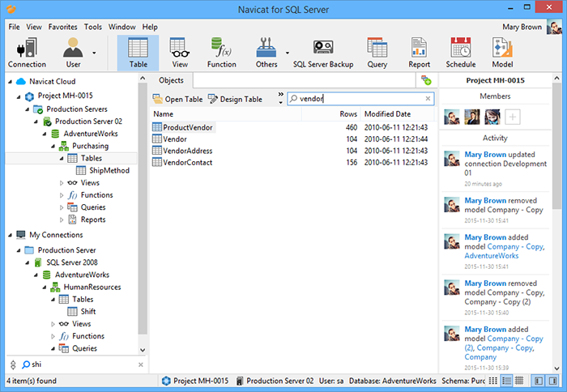Click the Open Table button
Viewport: 567px width, 392px height.
pyautogui.click(x=177, y=99)
